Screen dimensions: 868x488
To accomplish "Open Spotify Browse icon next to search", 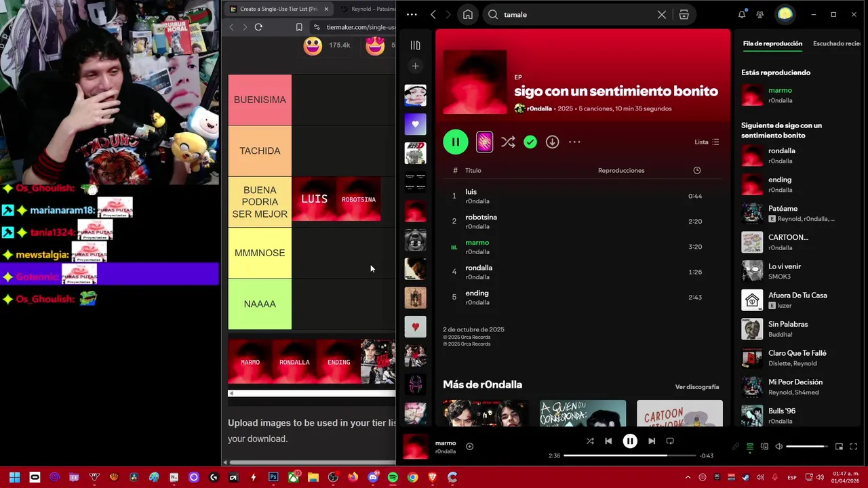I will pyautogui.click(x=684, y=14).
